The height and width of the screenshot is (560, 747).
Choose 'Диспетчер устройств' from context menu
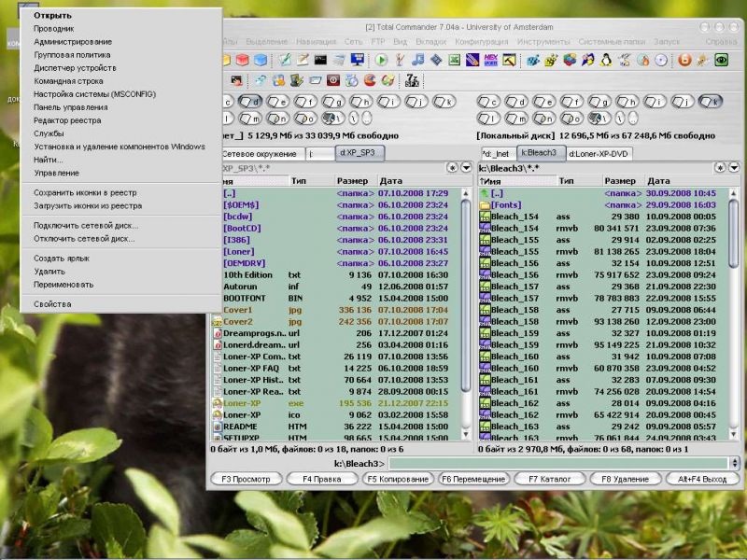tap(75, 68)
